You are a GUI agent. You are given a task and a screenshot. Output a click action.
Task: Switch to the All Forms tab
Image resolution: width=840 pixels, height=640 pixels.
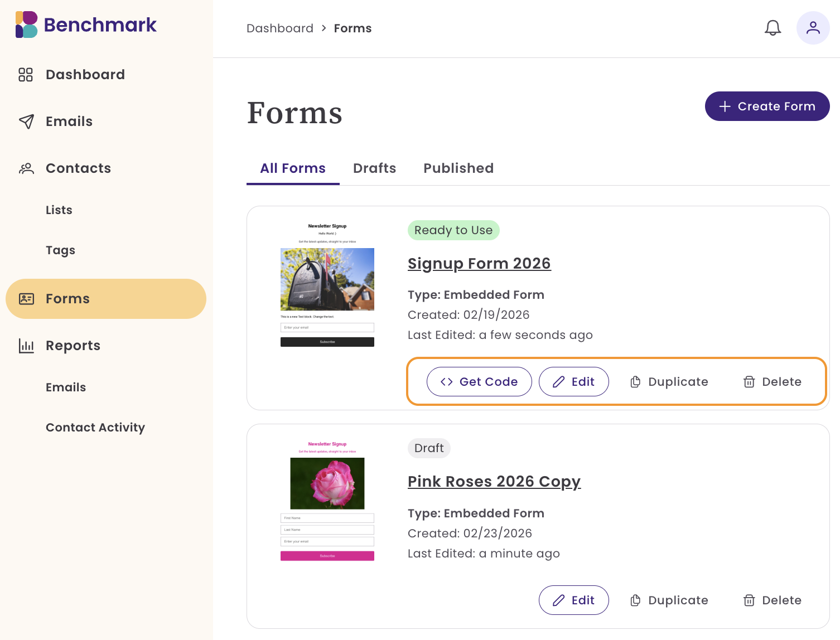[293, 168]
